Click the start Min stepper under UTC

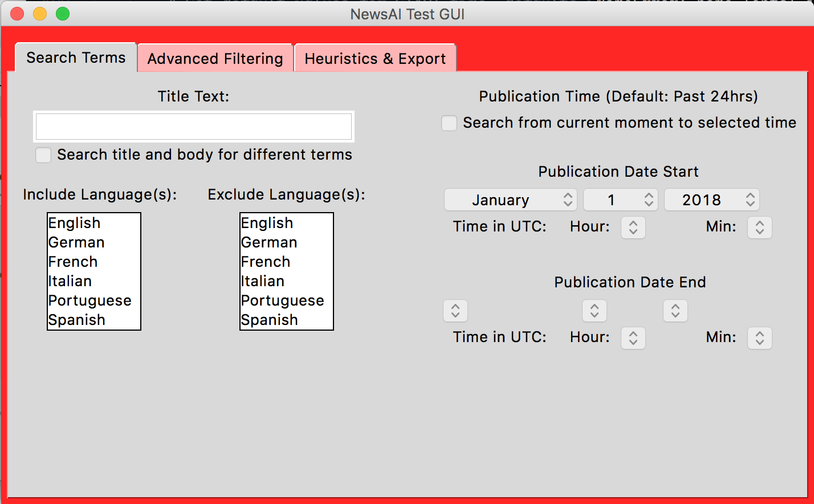759,227
